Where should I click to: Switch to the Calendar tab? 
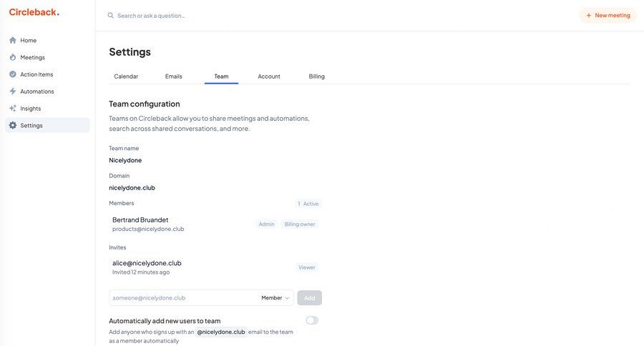[126, 76]
